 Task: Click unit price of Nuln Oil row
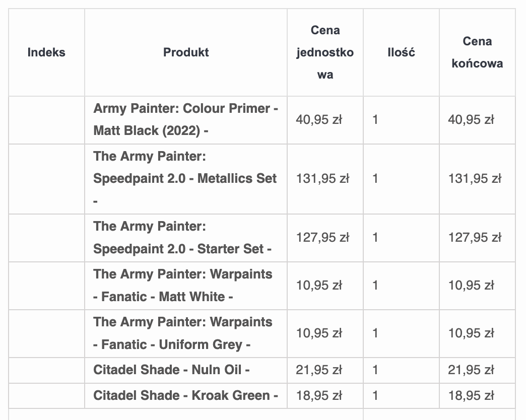(319, 370)
